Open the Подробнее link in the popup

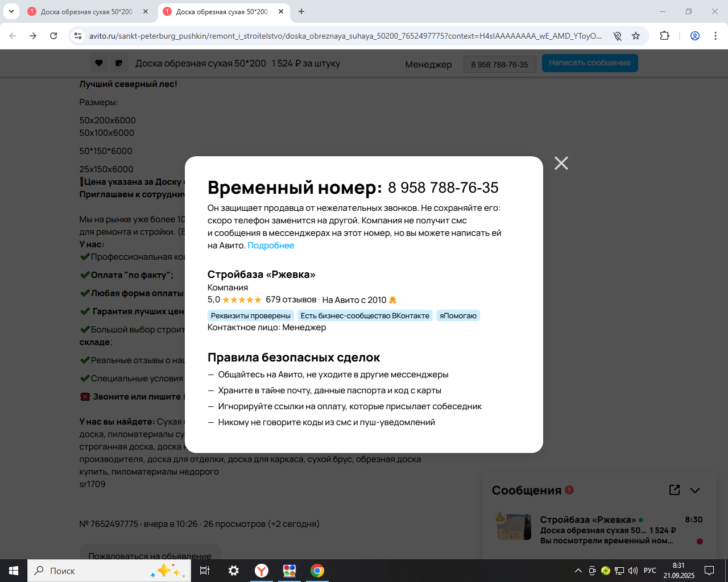[x=271, y=246]
